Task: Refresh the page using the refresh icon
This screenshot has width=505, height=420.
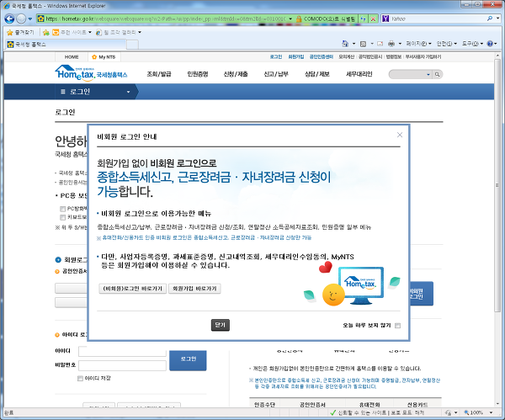Action: (364, 19)
